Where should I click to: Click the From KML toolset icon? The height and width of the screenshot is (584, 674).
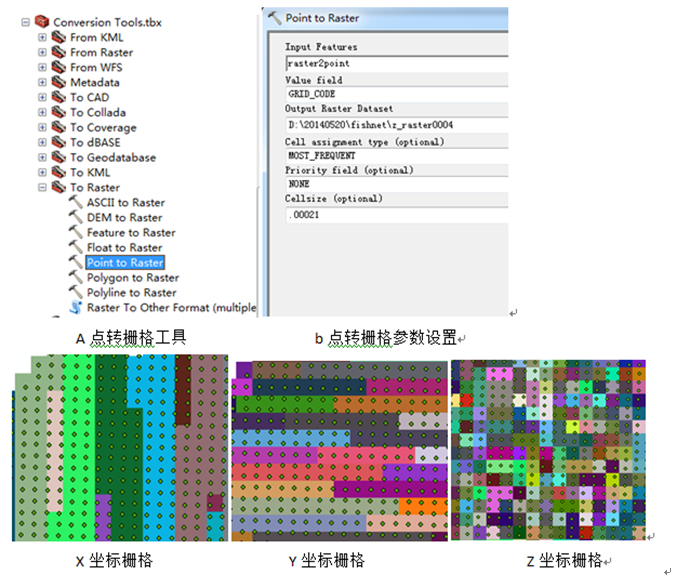click(x=59, y=37)
